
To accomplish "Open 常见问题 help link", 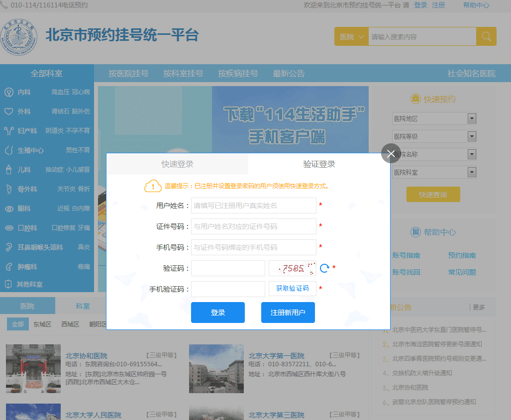I will point(462,272).
